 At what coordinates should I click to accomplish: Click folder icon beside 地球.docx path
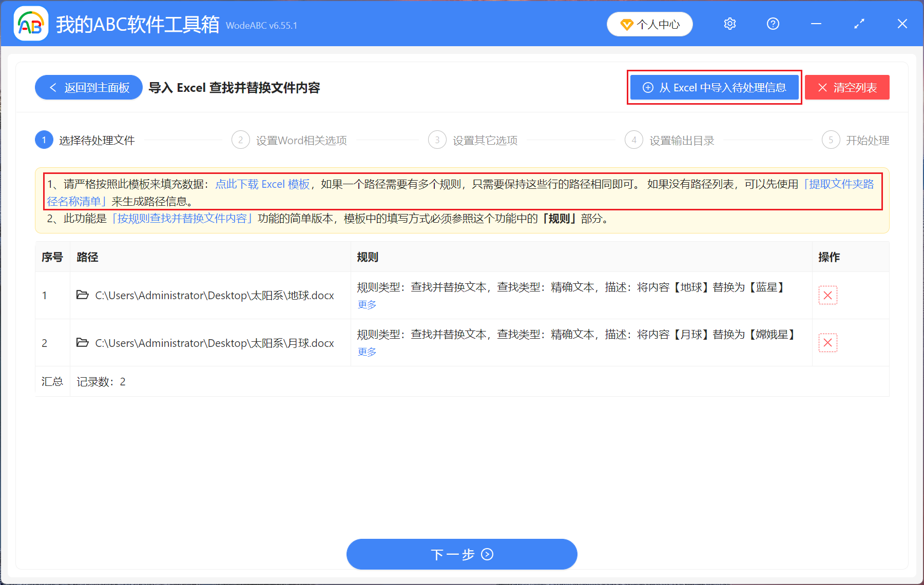83,295
